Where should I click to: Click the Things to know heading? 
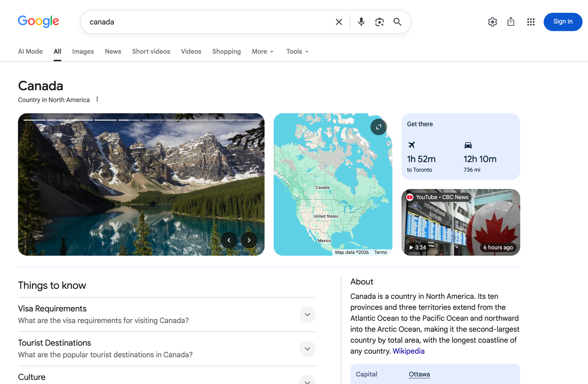click(52, 285)
